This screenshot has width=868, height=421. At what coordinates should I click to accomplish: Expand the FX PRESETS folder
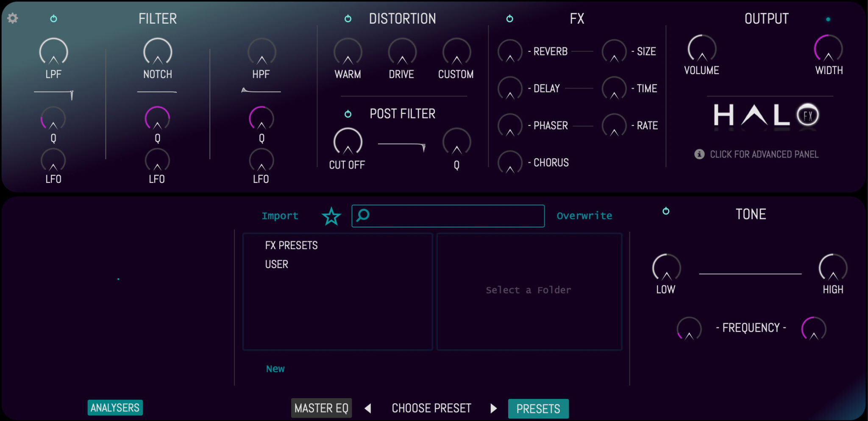(291, 245)
